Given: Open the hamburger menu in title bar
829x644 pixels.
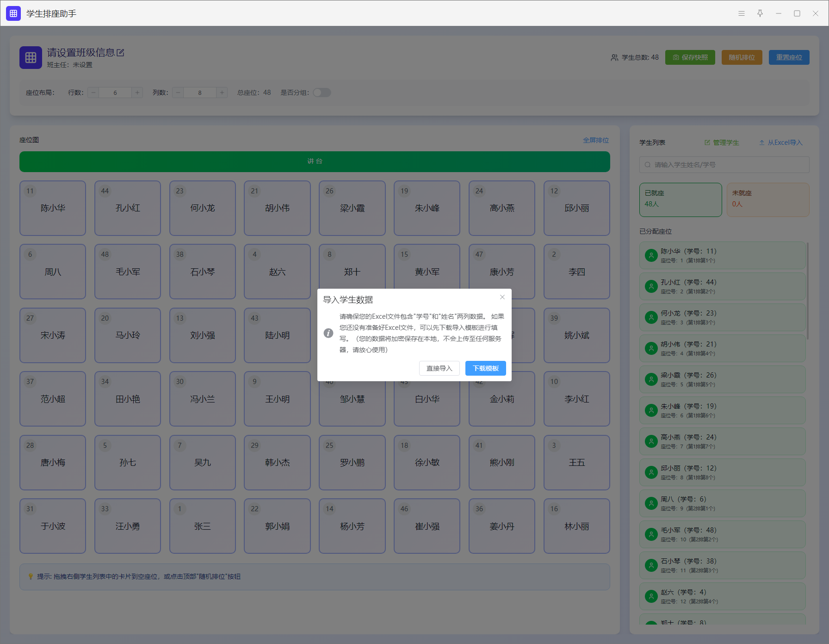Looking at the screenshot, I should 742,13.
